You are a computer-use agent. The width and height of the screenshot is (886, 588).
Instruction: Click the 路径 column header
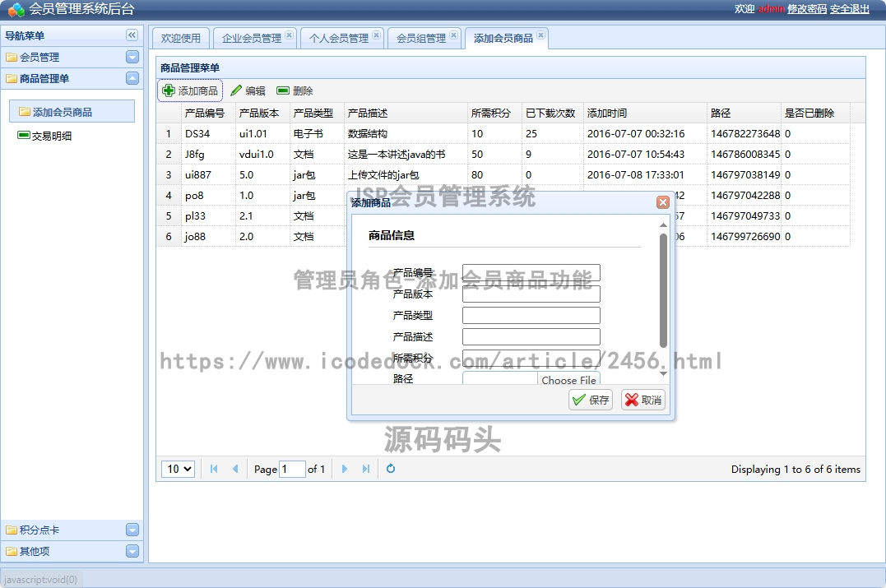pos(744,113)
